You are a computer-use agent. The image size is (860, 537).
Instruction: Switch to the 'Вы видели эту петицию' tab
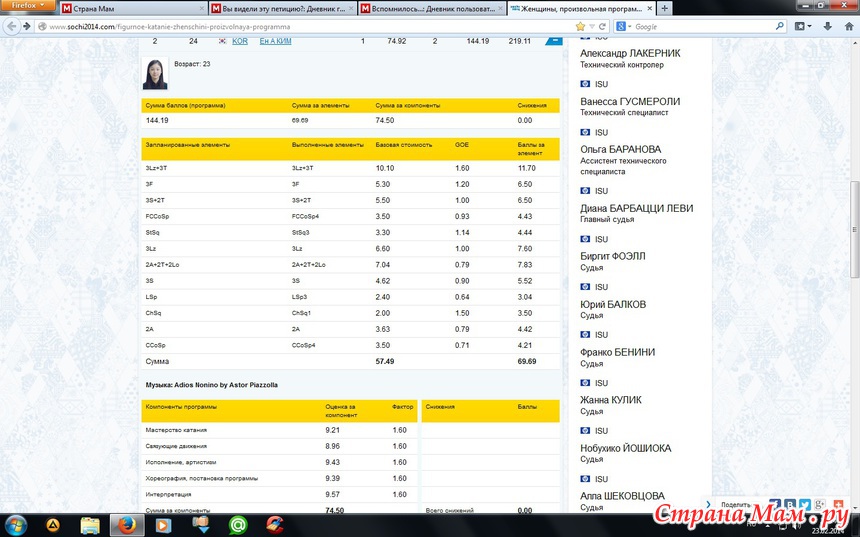pyautogui.click(x=281, y=8)
